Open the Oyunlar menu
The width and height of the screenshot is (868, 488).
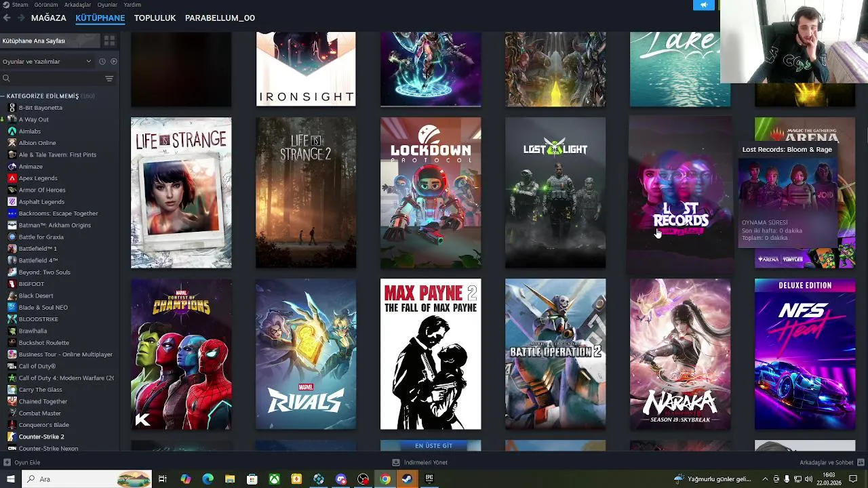point(107,5)
